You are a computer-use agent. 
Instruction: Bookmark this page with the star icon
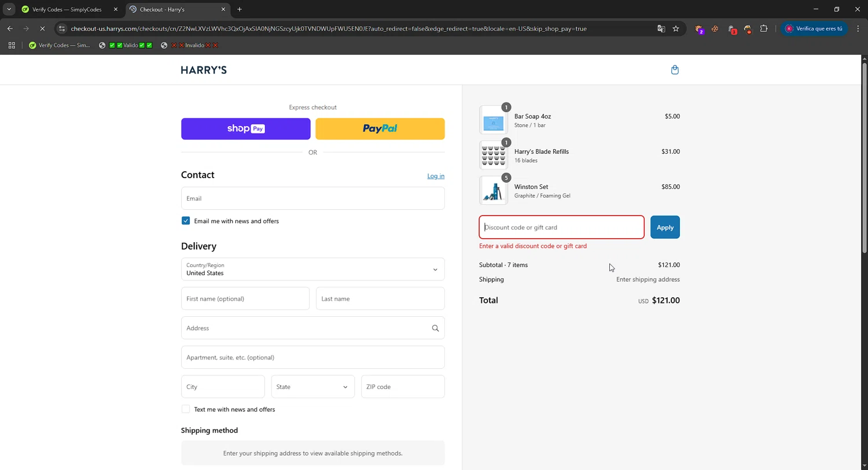676,28
